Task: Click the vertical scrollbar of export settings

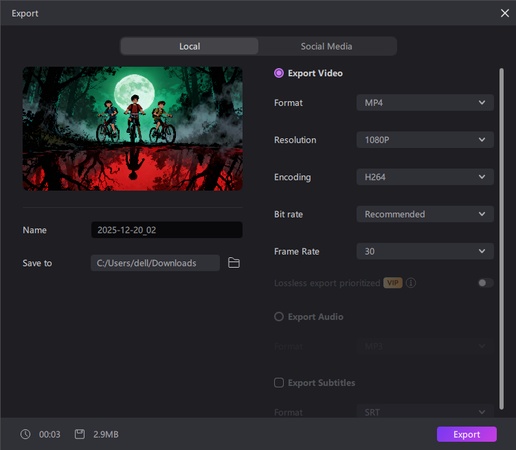Action: pos(501,239)
